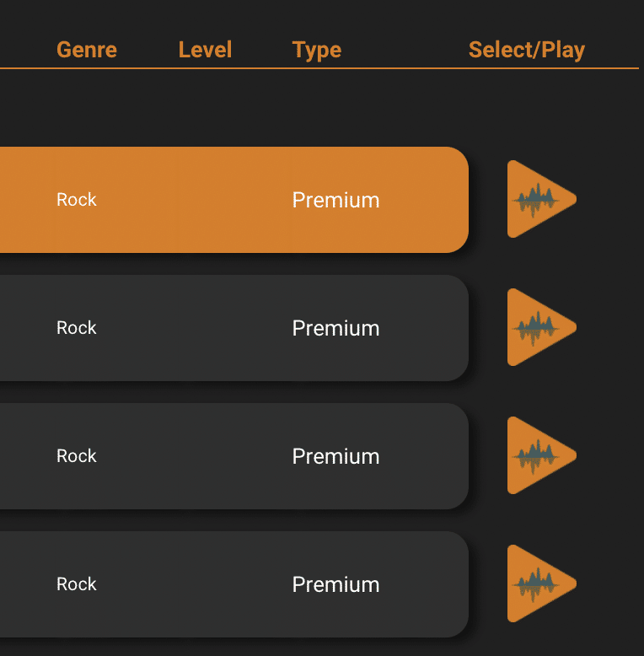Click Rock genre in the fourth row

point(77,584)
